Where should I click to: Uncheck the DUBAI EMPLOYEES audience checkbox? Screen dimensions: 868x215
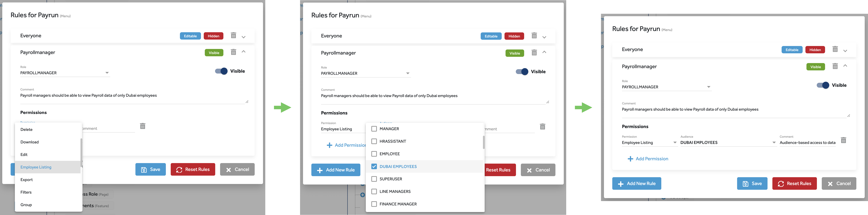coord(374,166)
